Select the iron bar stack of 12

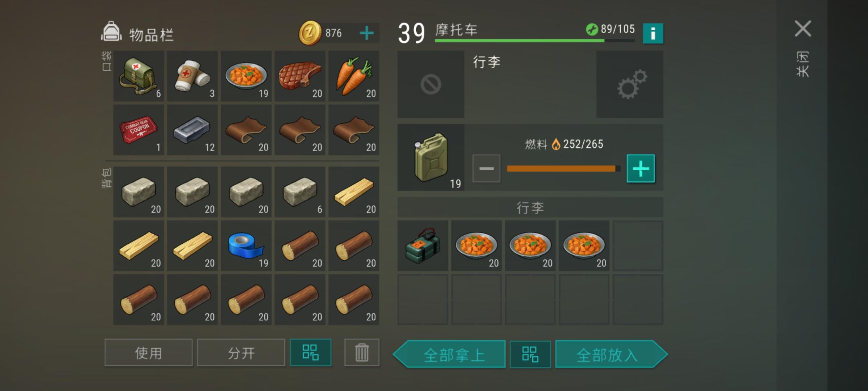coord(192,130)
